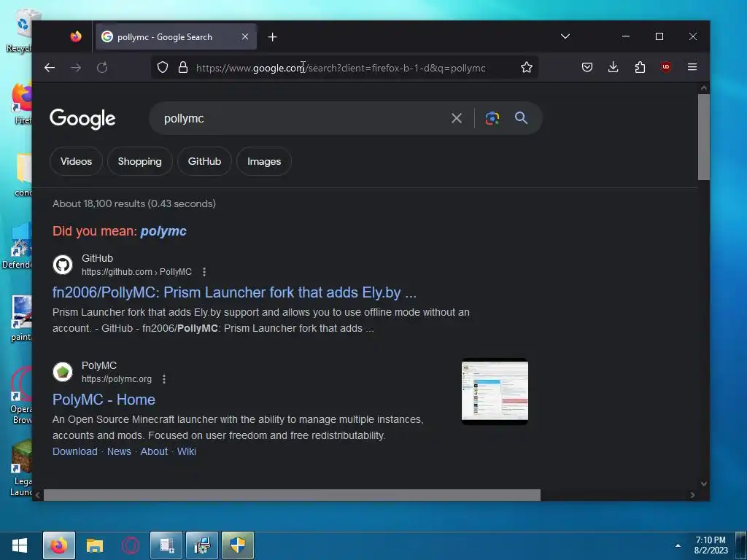Go back using the browser back arrow
The height and width of the screenshot is (560, 747).
coord(50,68)
